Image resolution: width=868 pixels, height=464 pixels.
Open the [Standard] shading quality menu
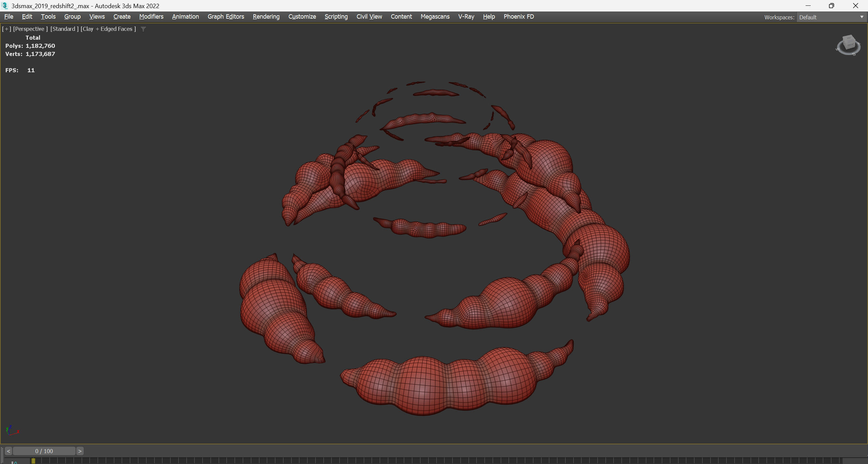64,29
